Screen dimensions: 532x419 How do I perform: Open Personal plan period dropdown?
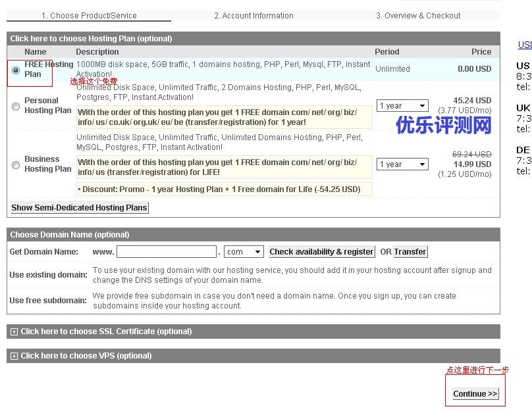[x=402, y=106]
